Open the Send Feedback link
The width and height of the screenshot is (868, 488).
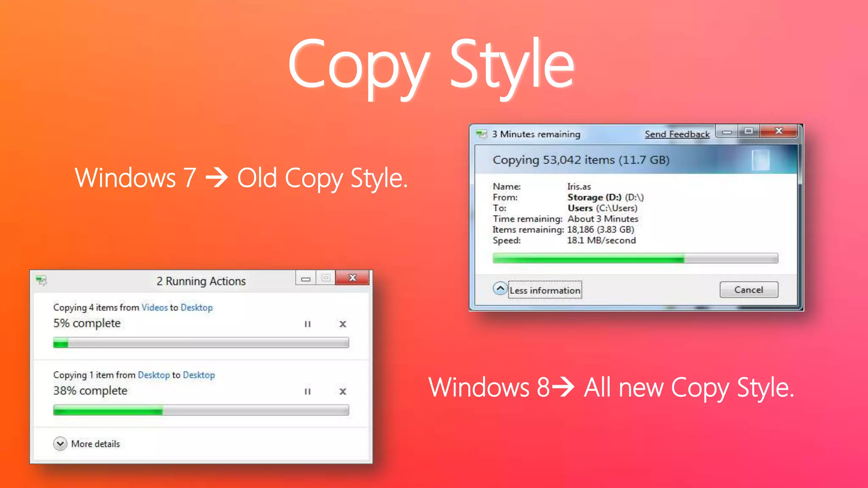[677, 134]
